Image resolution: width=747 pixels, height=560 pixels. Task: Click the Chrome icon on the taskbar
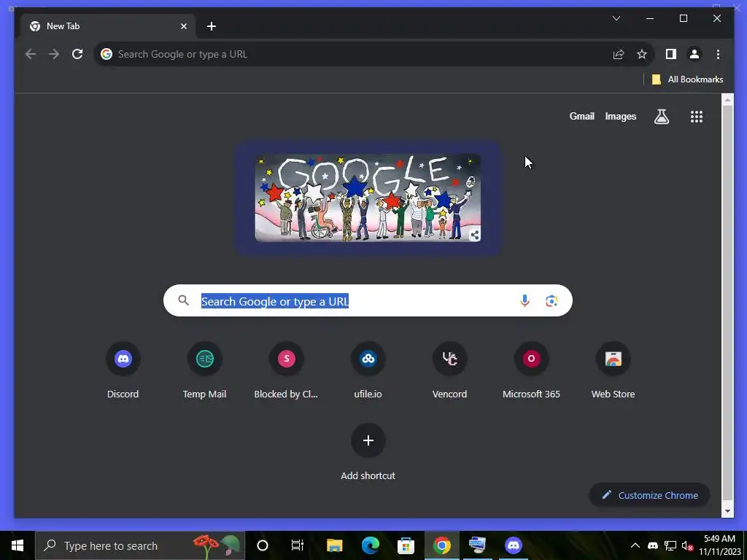441,545
